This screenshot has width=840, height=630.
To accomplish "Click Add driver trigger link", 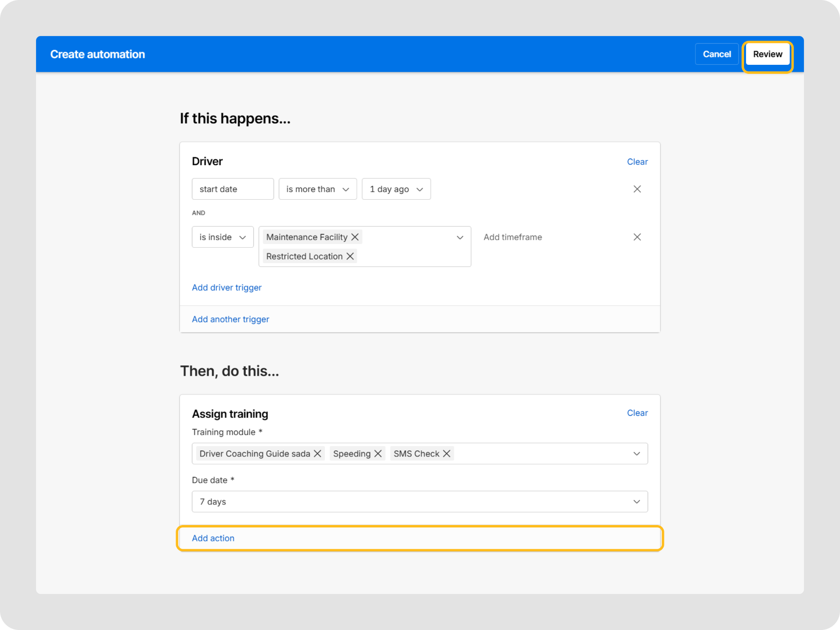I will [226, 288].
